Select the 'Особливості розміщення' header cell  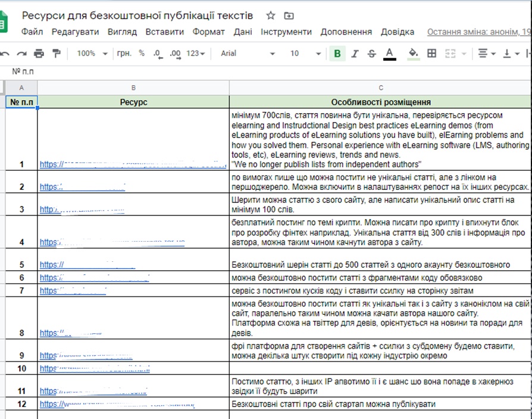click(381, 102)
